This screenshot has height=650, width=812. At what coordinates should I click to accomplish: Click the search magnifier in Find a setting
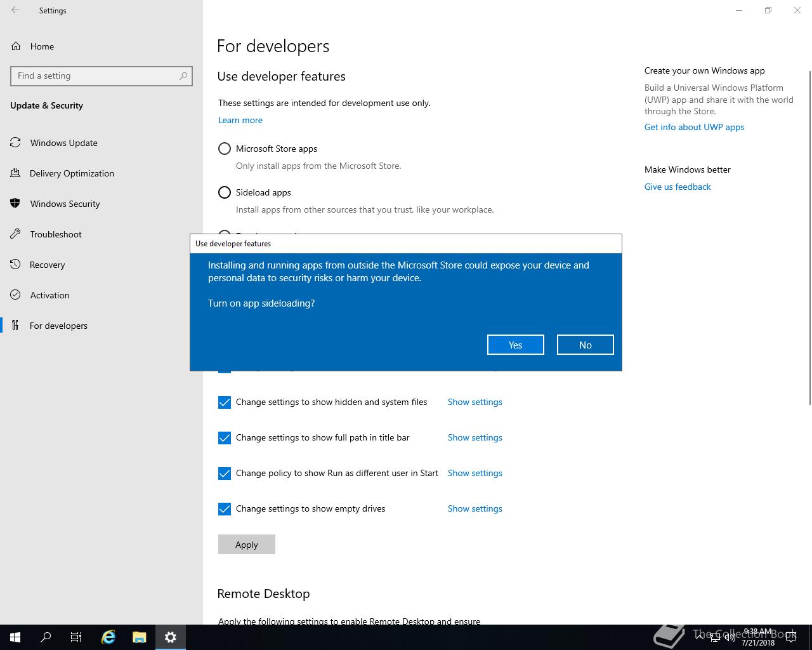183,76
